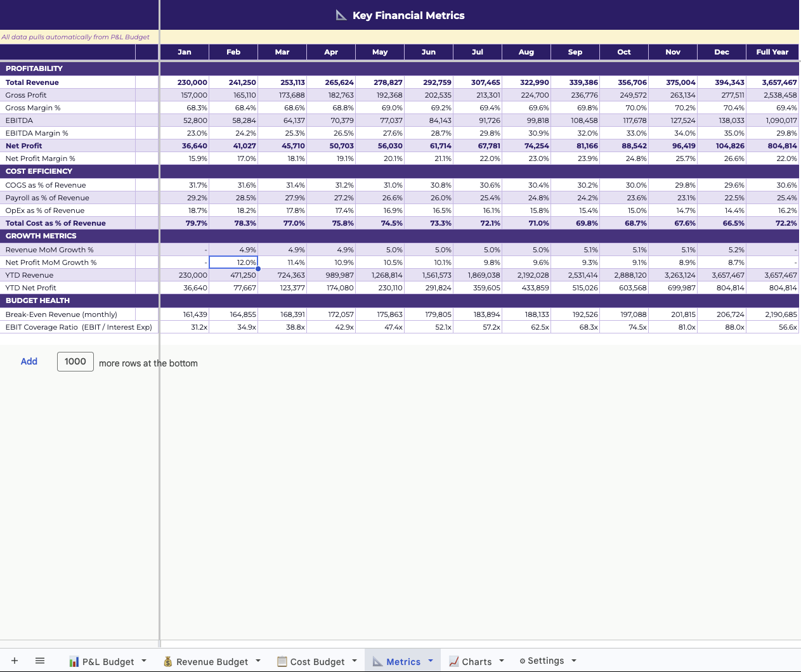The image size is (801, 672).
Task: Click the bar chart icon on P&L Budget tab
Action: (74, 661)
